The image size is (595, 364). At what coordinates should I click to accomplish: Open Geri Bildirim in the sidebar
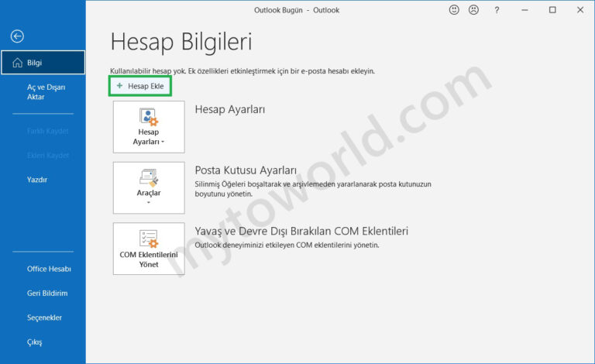click(x=47, y=293)
